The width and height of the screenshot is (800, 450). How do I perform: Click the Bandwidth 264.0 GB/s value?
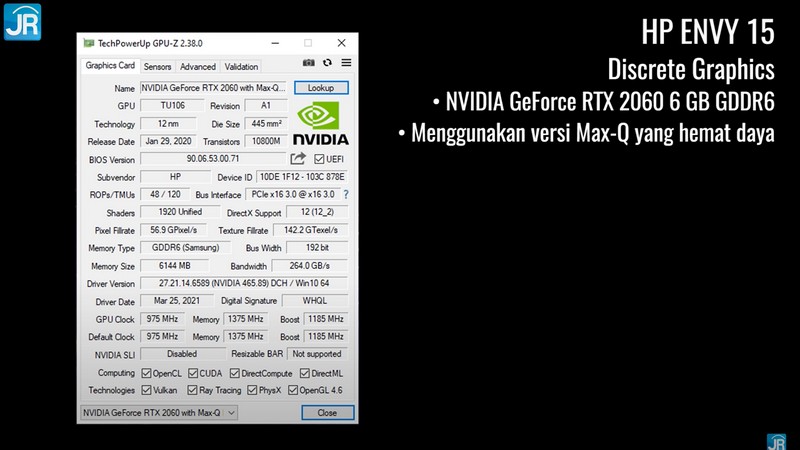(x=310, y=266)
